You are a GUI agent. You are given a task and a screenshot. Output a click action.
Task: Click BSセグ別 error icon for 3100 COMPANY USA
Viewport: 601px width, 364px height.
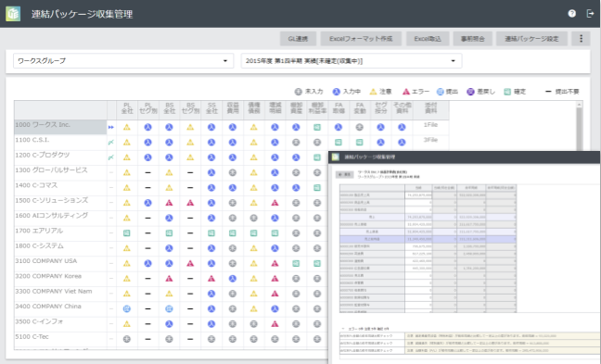[190, 263]
